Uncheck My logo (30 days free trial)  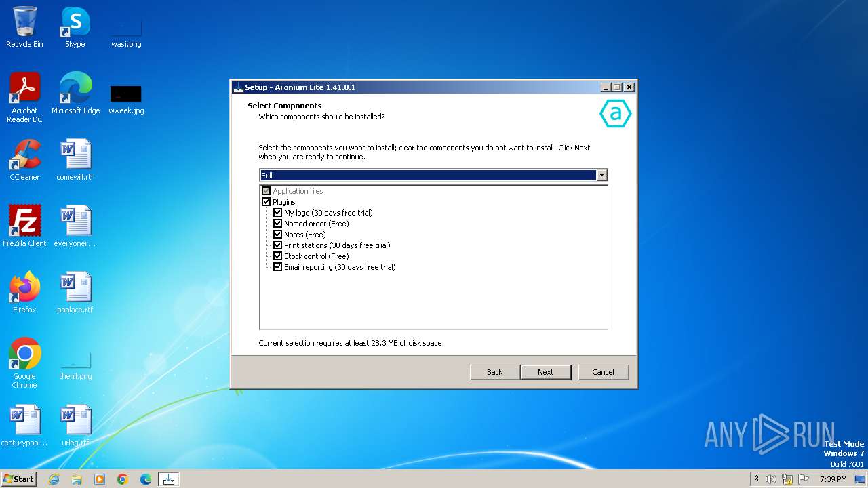tap(277, 213)
